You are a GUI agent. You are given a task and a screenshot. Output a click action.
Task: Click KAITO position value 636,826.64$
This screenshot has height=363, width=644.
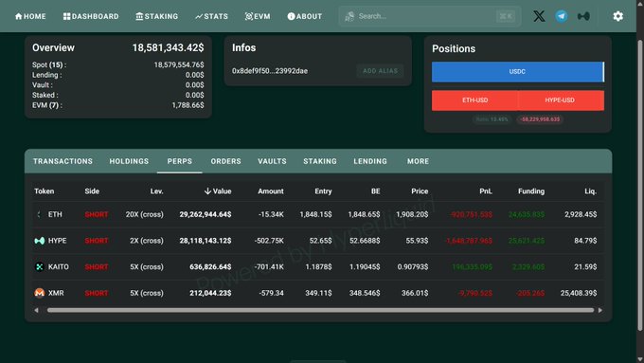click(210, 267)
